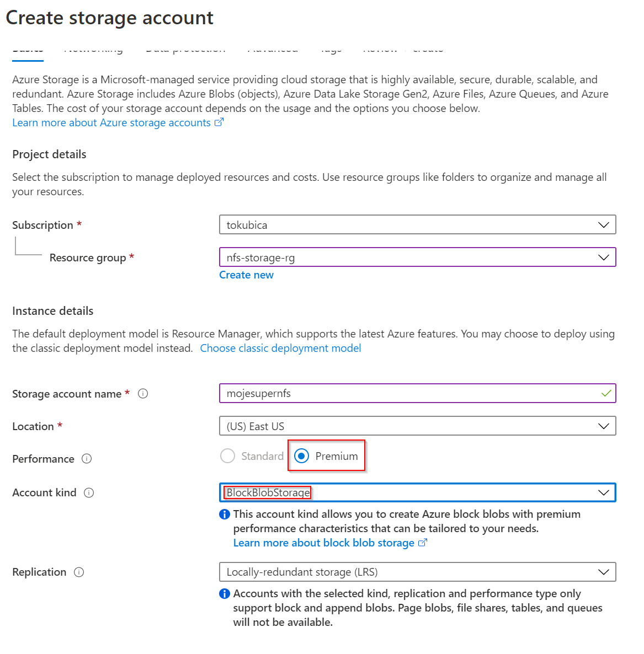Open the Replication dropdown showing LRS
Screen dimensions: 644x654
pyautogui.click(x=417, y=572)
